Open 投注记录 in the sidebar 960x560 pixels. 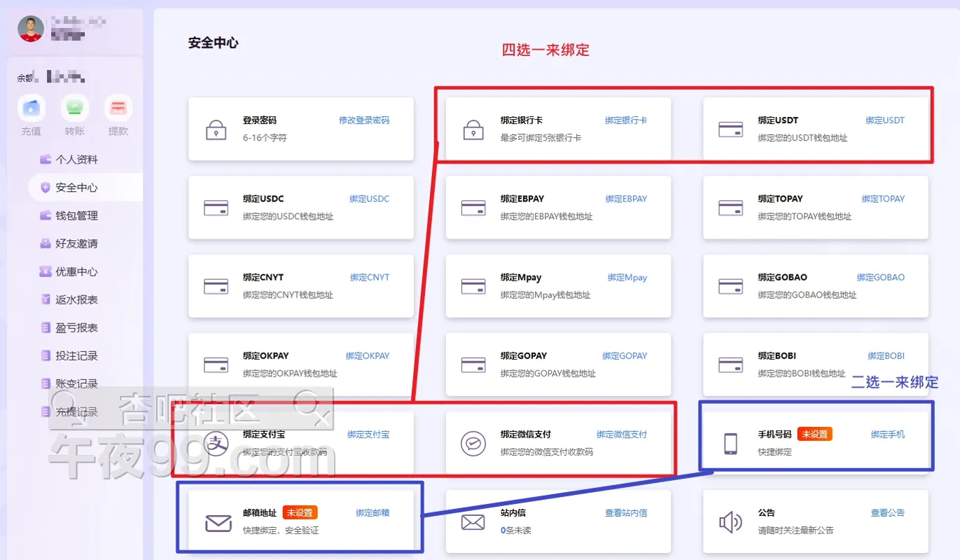(x=76, y=356)
